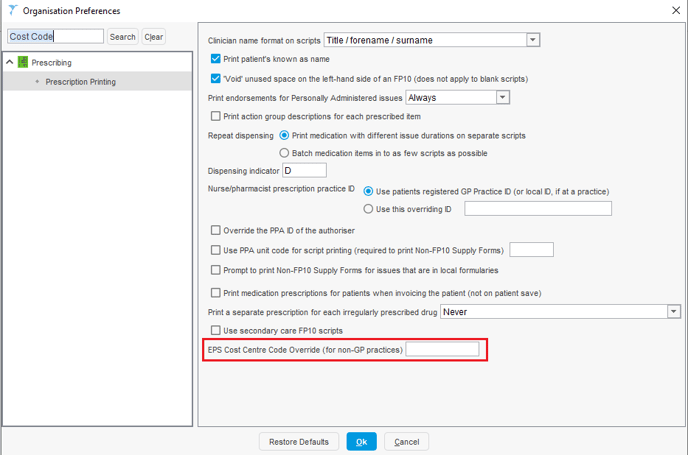This screenshot has width=688, height=455.
Task: Uncheck Print patient's known as name
Action: click(216, 59)
